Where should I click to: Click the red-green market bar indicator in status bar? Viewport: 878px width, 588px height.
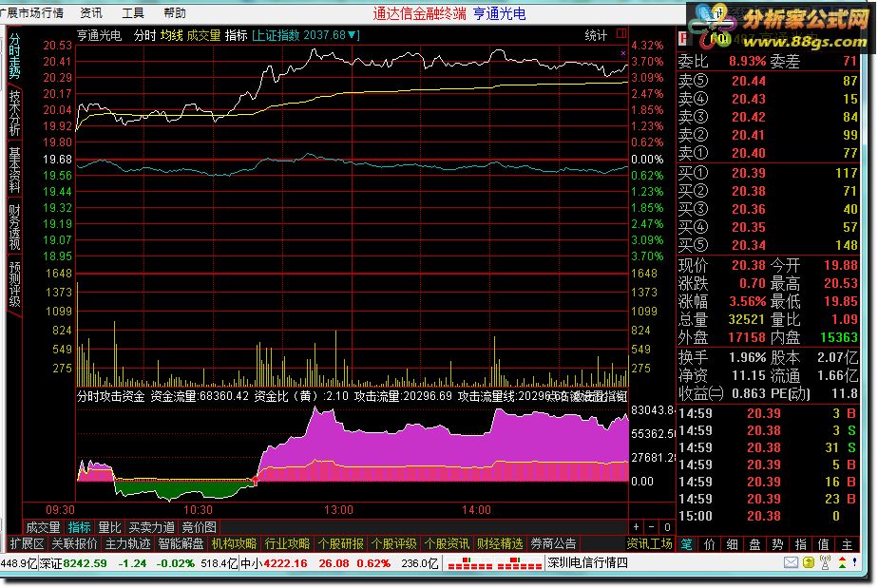493,562
